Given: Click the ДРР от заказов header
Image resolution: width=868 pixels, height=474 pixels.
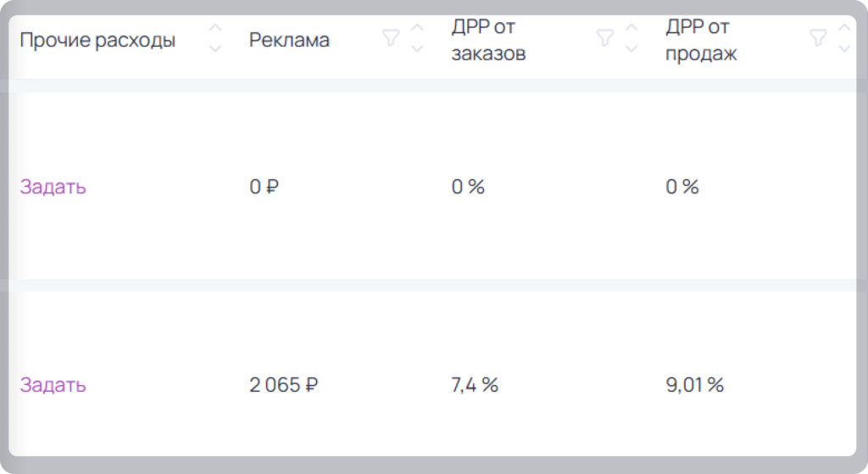Looking at the screenshot, I should pyautogui.click(x=488, y=40).
